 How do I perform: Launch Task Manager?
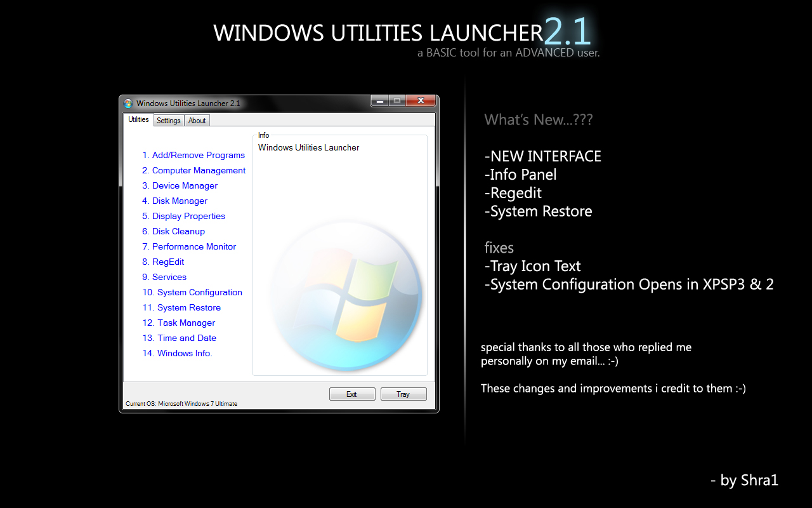(178, 323)
